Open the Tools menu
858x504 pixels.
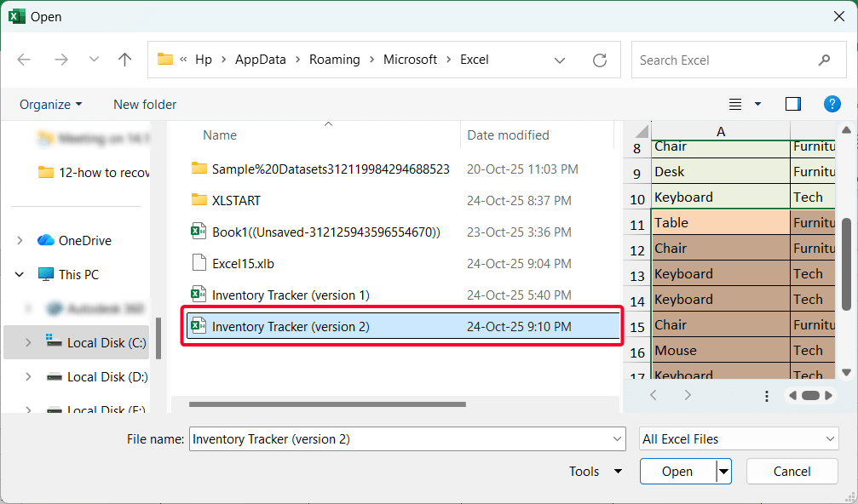[595, 471]
